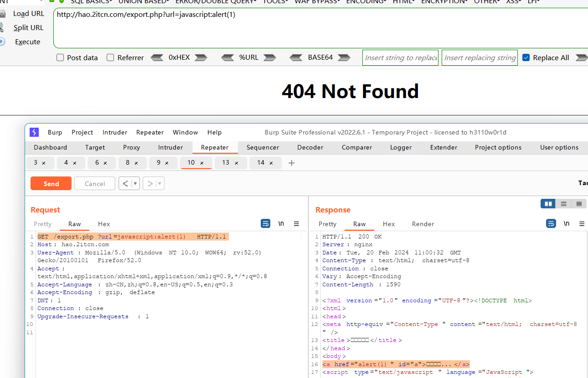588x378 pixels.
Task: Enable the Post data checkbox
Action: click(60, 57)
